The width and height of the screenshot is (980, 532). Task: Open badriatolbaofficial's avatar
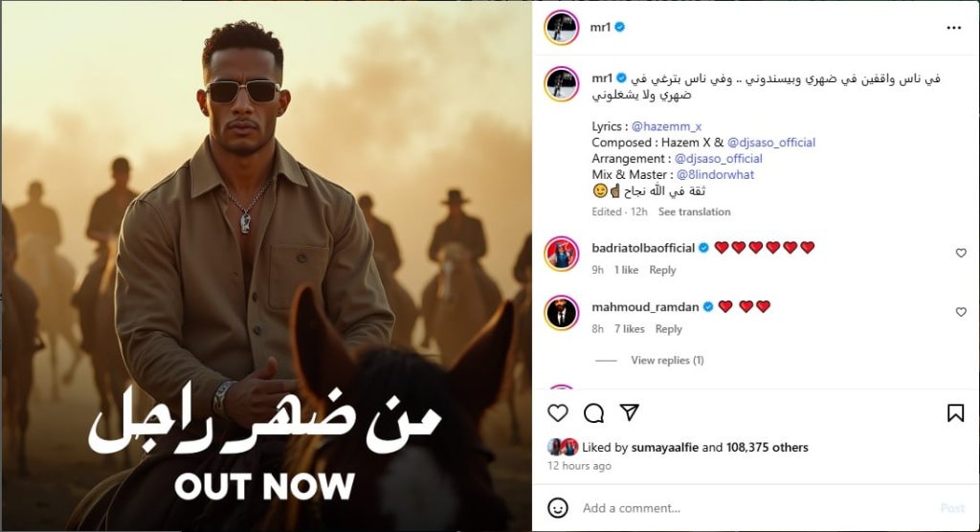[561, 254]
